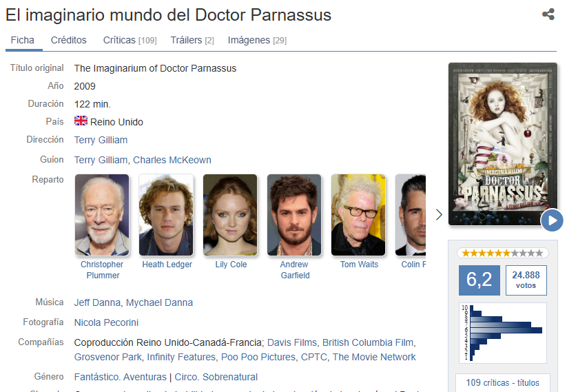Viewport: 567px width, 392px height.
Task: Click the star rating bar
Action: point(502,253)
